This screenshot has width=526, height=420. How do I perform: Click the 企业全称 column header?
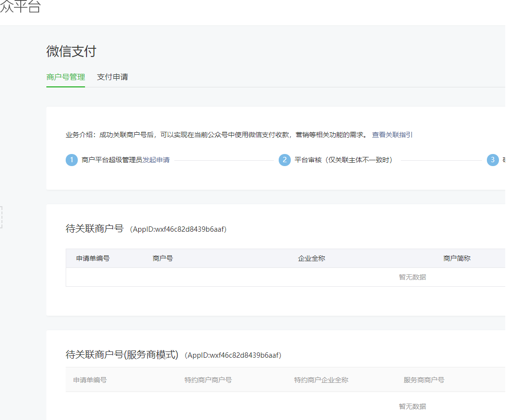point(312,258)
